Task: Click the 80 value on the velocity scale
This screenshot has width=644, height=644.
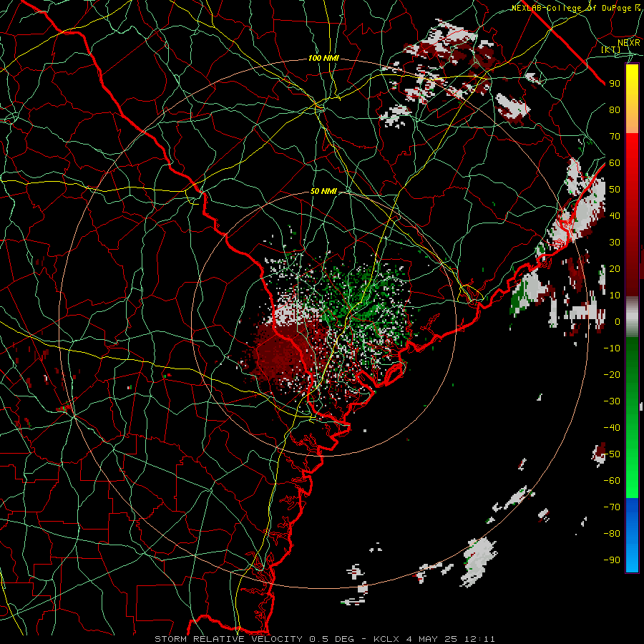Action: (x=615, y=109)
